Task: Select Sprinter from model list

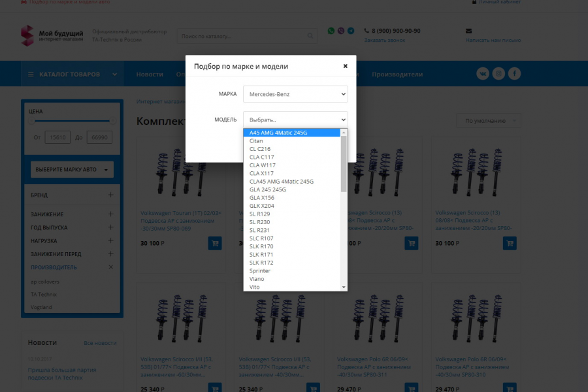Action: [x=292, y=271]
